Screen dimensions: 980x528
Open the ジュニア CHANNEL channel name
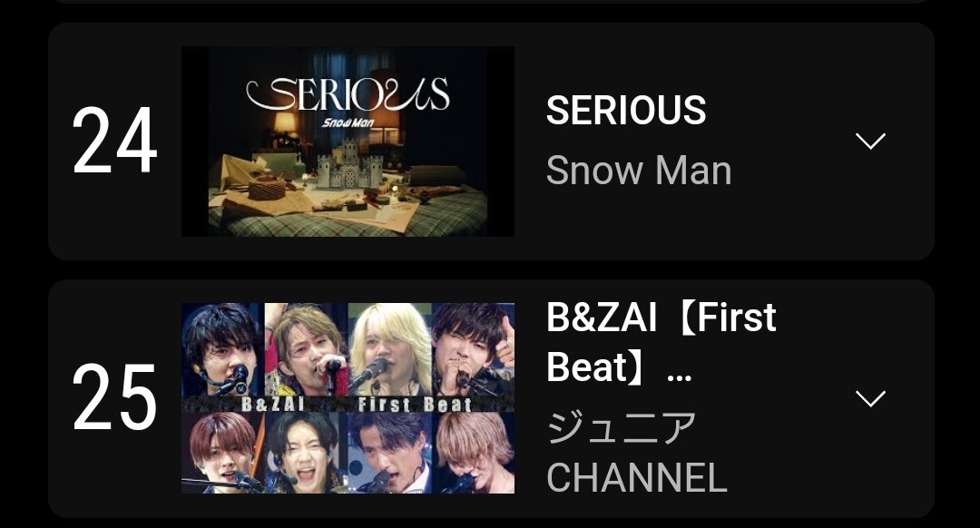click(637, 453)
